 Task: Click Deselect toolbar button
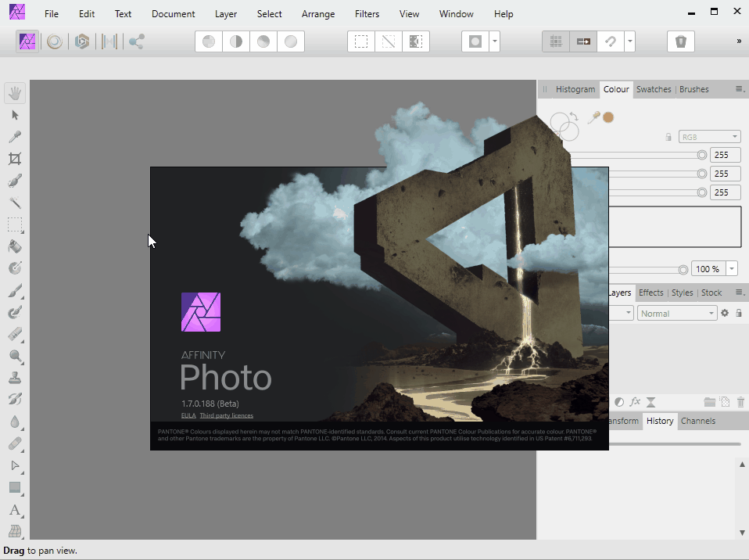389,41
